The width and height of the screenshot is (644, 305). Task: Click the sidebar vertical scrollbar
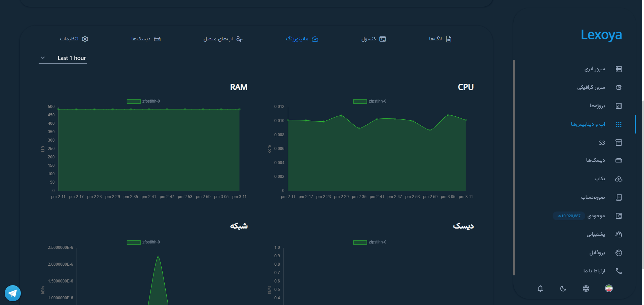514,167
